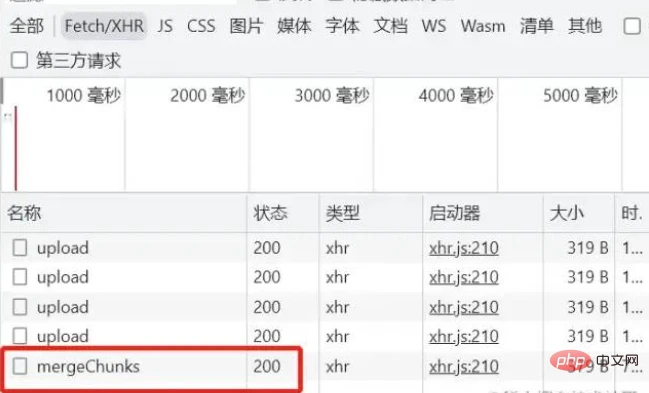Filter by Wasm requests
This screenshot has width=649, height=393.
click(x=483, y=26)
